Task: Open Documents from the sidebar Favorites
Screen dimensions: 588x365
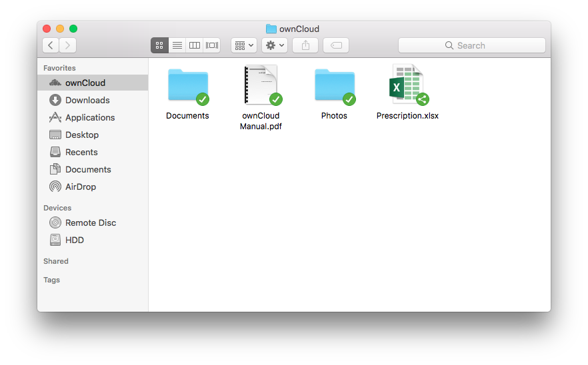Action: [x=93, y=169]
